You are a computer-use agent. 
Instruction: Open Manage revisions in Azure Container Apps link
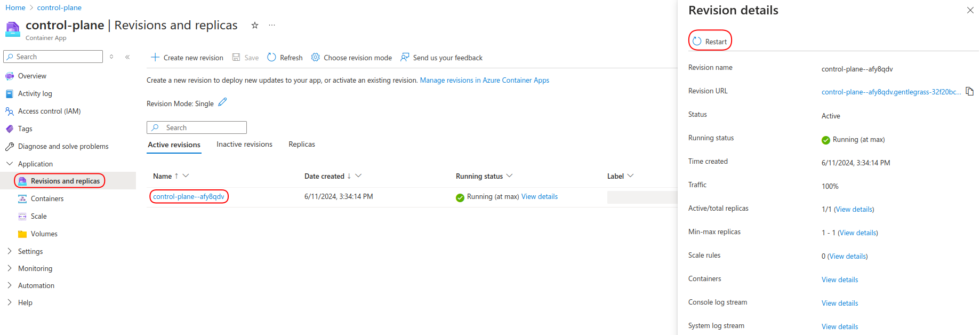pos(485,80)
